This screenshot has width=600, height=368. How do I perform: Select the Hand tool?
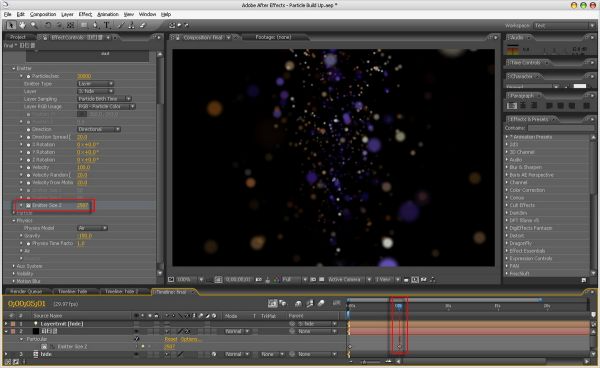pyautogui.click(x=23, y=25)
